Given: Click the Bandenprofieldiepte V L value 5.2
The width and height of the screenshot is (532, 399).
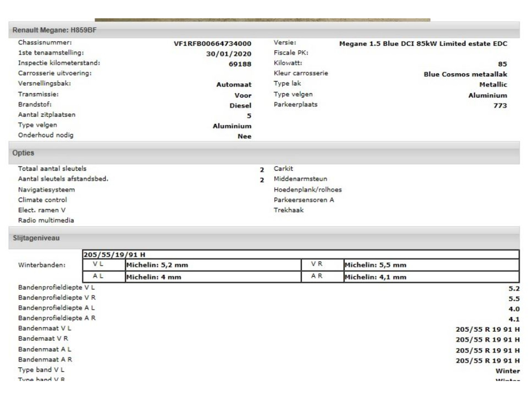Looking at the screenshot, I should [514, 289].
